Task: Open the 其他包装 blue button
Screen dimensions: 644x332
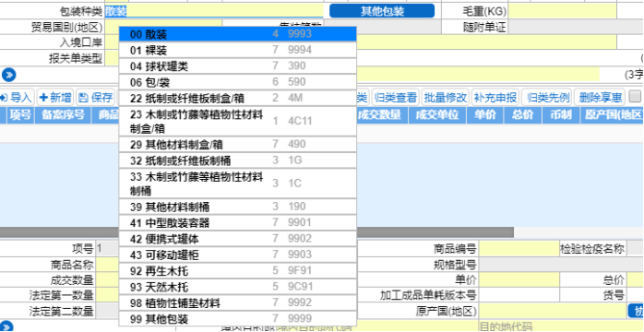Action: point(382,11)
